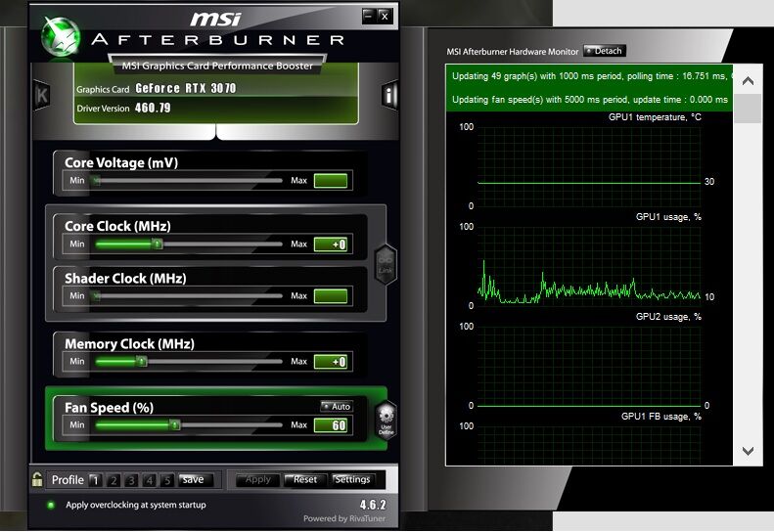Image resolution: width=774 pixels, height=532 pixels.
Task: Click the GPU1 temperature graph
Action: (589, 167)
